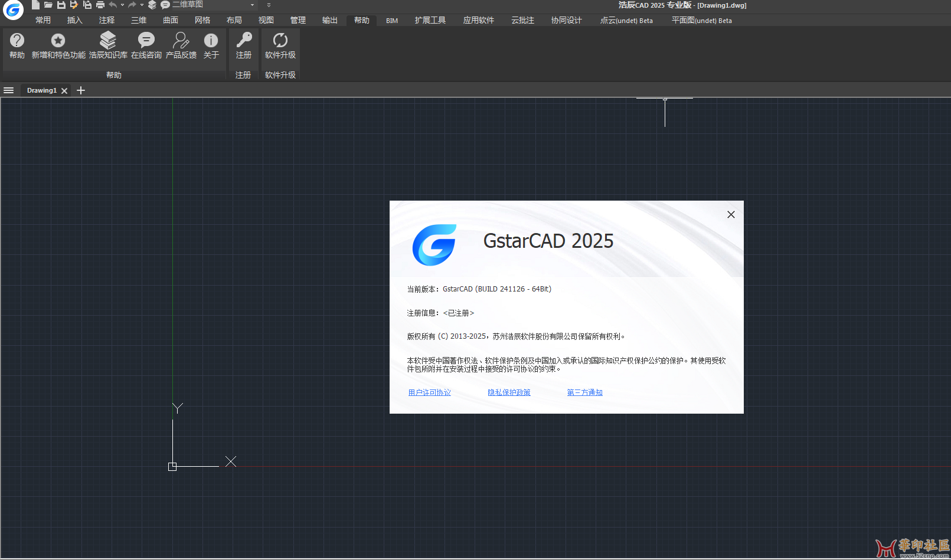This screenshot has height=560, width=951.
Task: Open the GstarCAD application menu logo
Action: 13,9
